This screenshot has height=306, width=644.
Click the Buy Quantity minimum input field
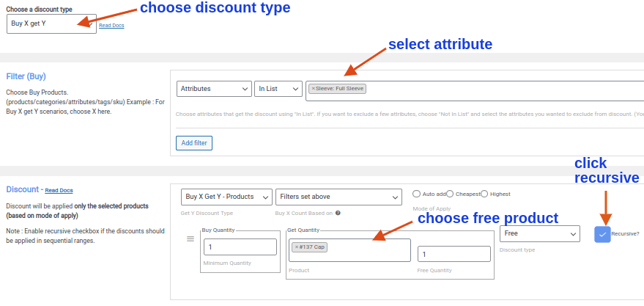click(x=240, y=247)
